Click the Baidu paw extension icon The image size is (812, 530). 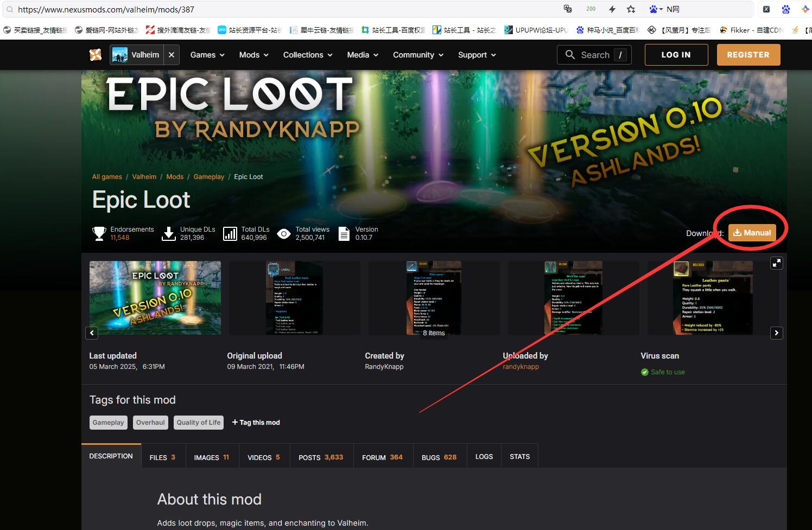(x=785, y=9)
